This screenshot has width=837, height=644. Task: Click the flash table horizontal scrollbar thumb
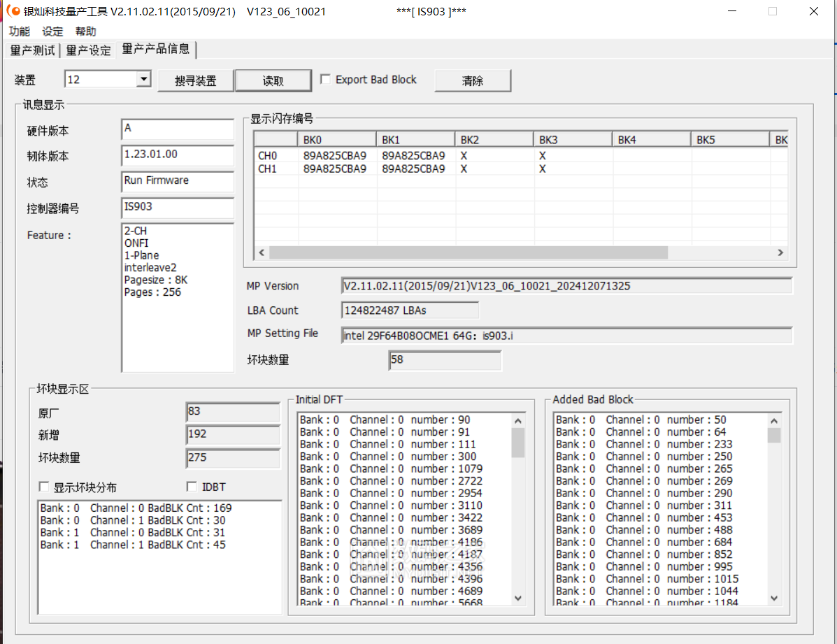468,252
